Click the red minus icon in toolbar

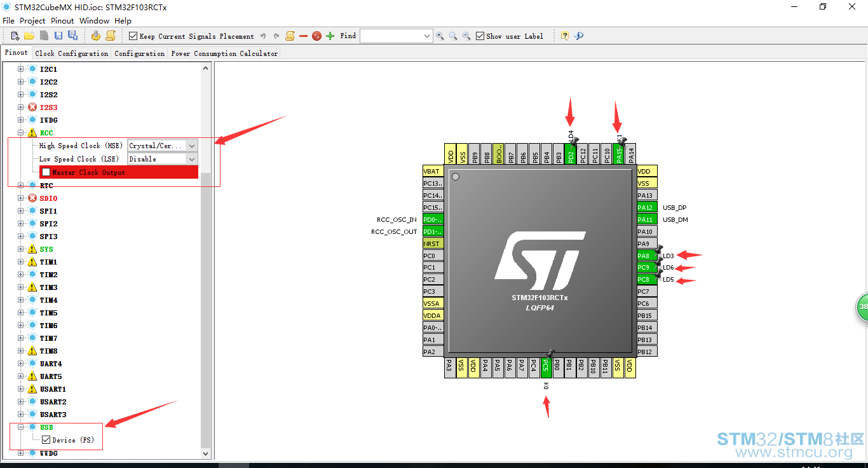click(x=303, y=36)
